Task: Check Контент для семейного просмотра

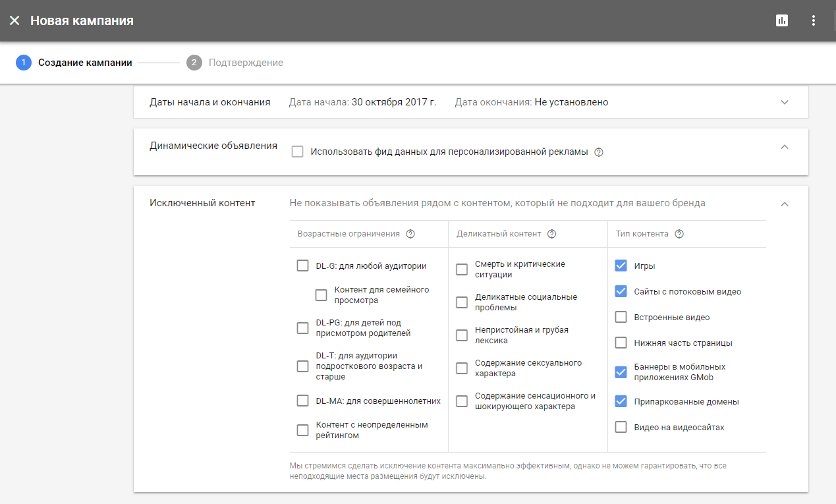Action: pyautogui.click(x=321, y=295)
